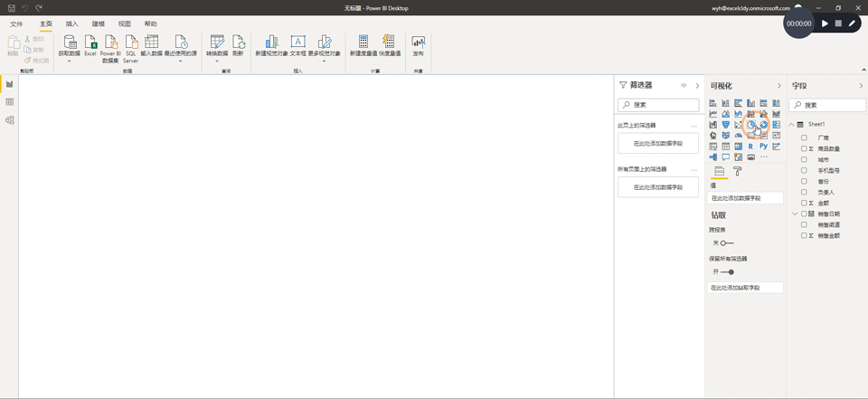This screenshot has width=868, height=399.
Task: Click the Save icon in title bar
Action: [x=12, y=8]
